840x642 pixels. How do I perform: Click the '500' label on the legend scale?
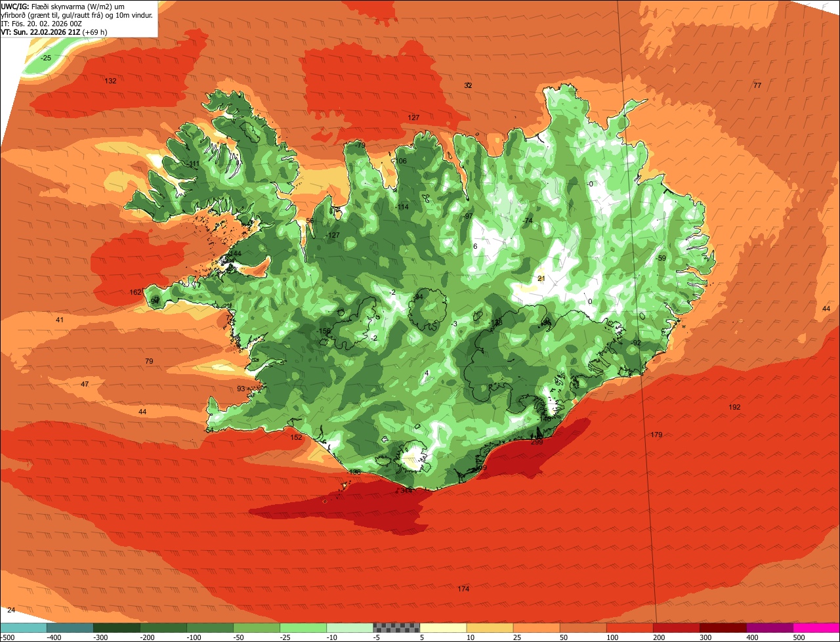click(x=799, y=637)
